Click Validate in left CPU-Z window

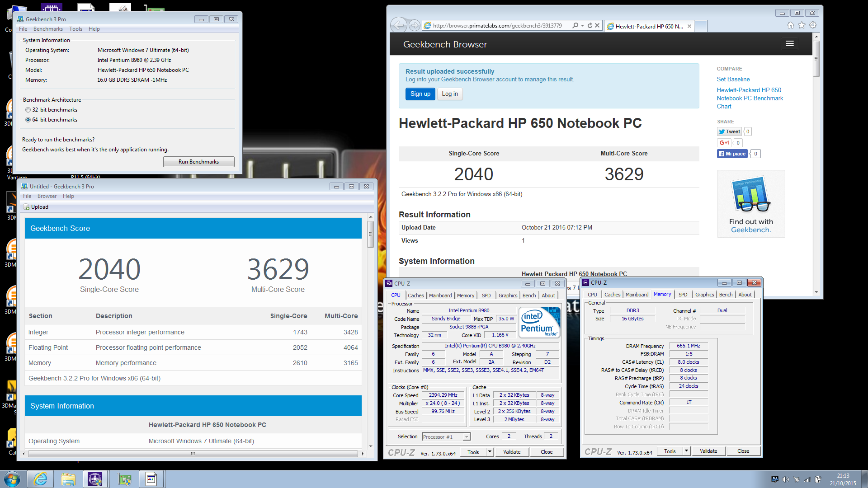[x=512, y=452]
